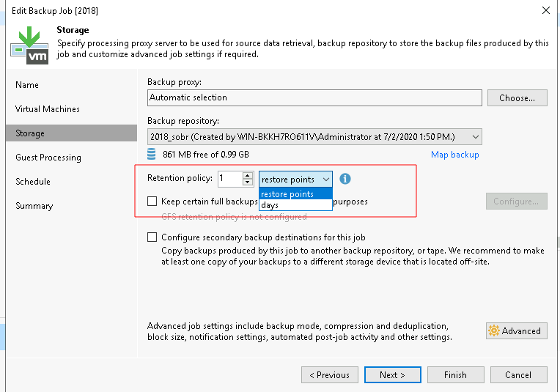
Task: Go to the Name step
Action: pos(27,85)
